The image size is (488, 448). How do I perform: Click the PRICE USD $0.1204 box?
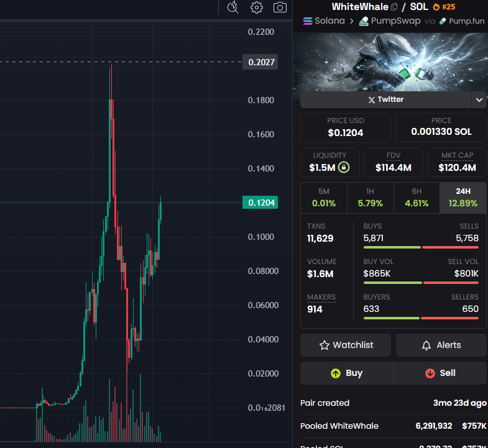[x=346, y=128]
